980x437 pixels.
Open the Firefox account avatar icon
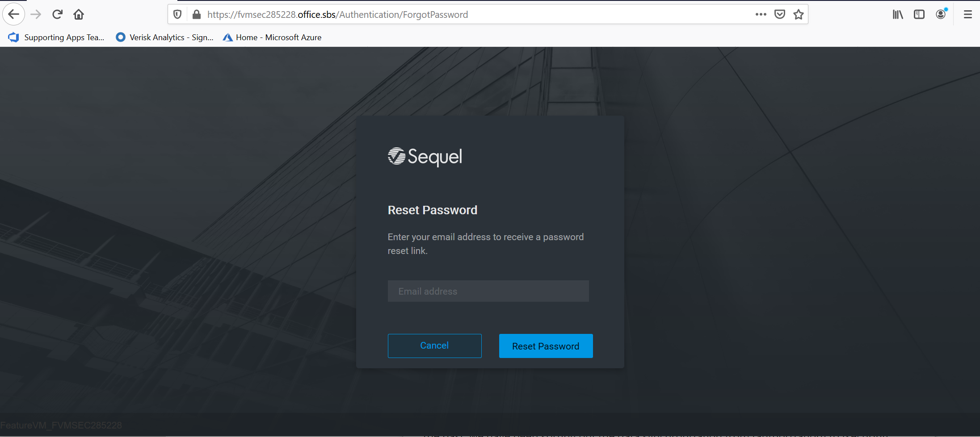tap(941, 14)
